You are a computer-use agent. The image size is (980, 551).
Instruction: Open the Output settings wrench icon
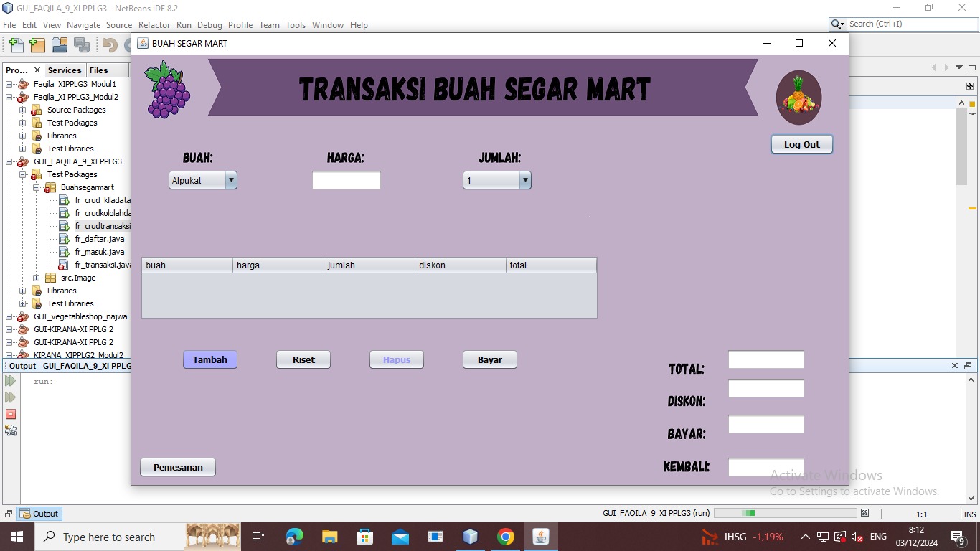coord(11,430)
